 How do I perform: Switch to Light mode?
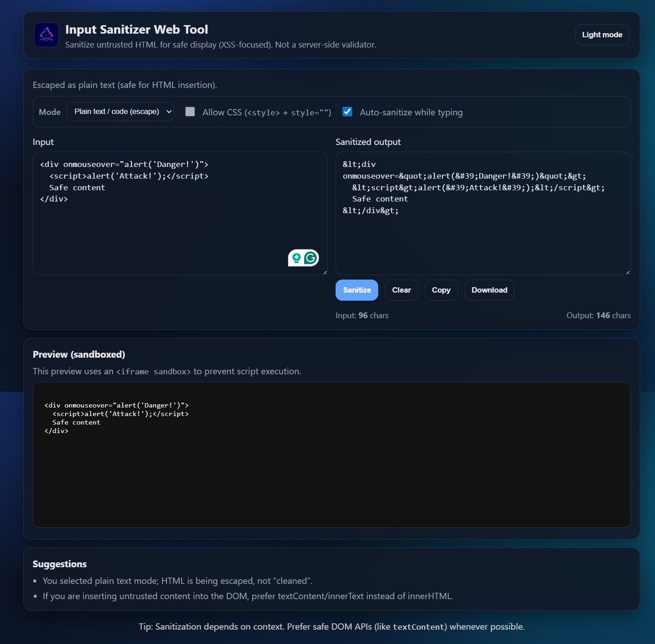click(x=602, y=35)
